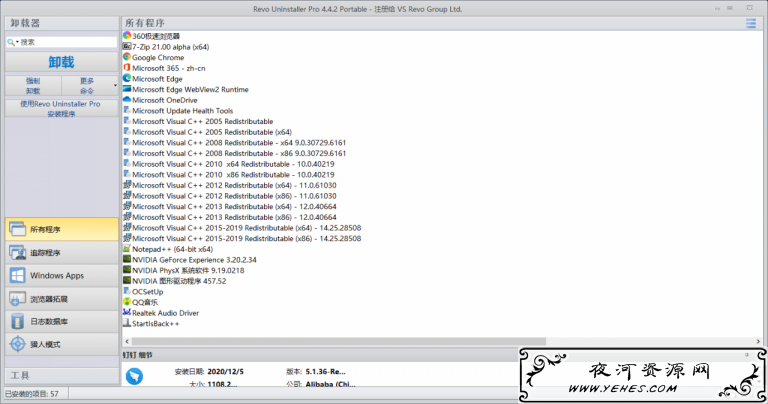This screenshot has width=768, height=404.
Task: Switch to 浏览器拓展 section
Action: pos(62,298)
